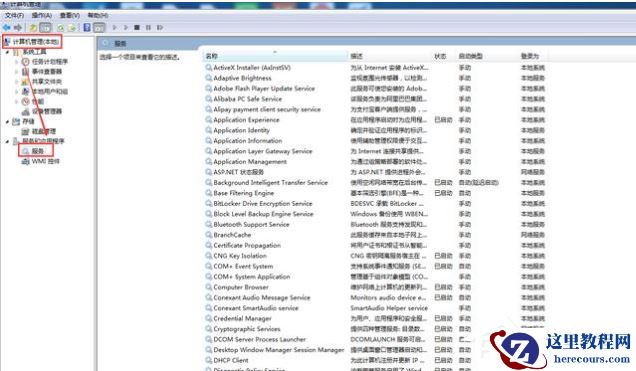Sort services by 启动类型 column header

(487, 56)
